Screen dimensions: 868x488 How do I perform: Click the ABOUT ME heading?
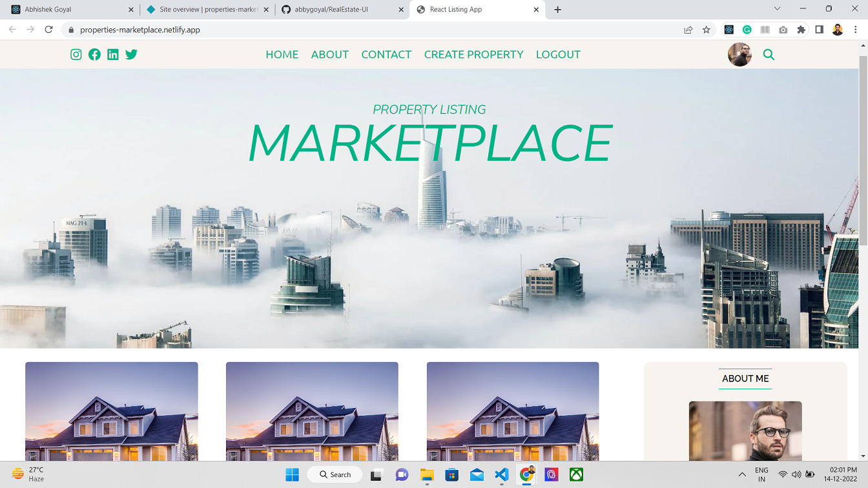point(745,379)
